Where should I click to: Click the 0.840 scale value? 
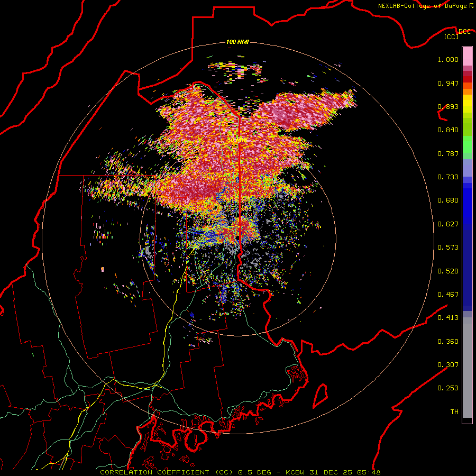pos(448,130)
